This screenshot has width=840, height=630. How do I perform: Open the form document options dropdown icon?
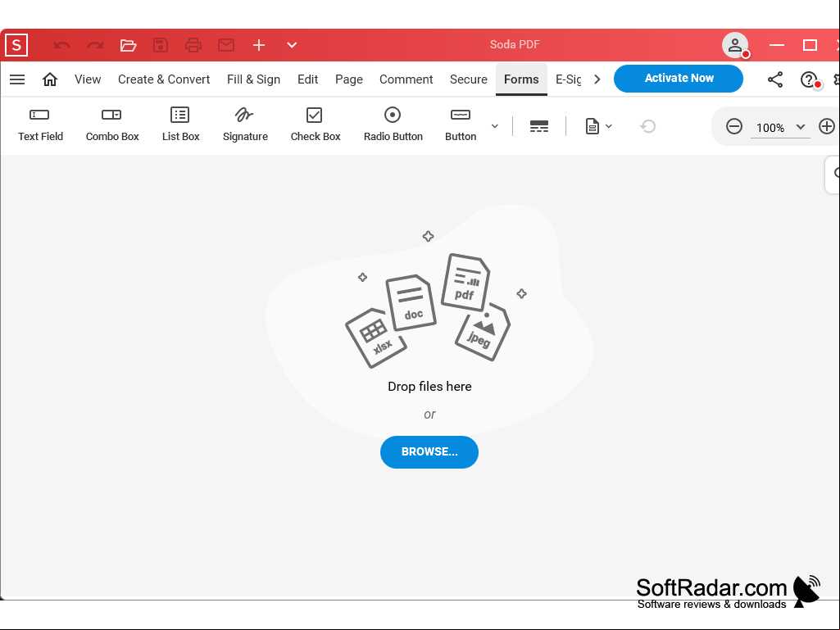tap(598, 126)
